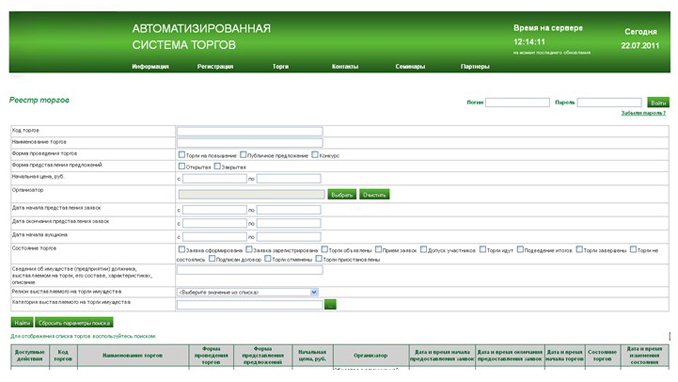Click the Форма представления предложений column header
This screenshot has width=678, height=382.
point(263,356)
